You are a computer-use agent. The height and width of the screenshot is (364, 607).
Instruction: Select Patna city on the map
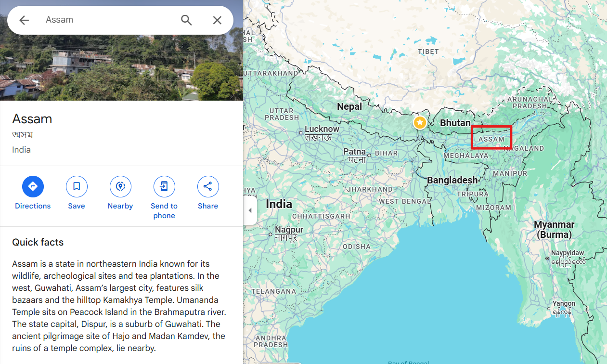pos(354,152)
